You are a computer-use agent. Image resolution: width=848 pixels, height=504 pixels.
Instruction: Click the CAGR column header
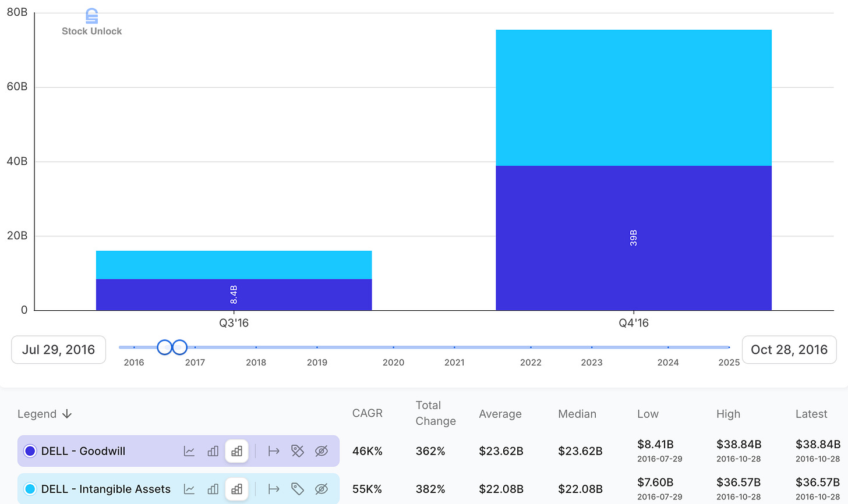coord(368,413)
